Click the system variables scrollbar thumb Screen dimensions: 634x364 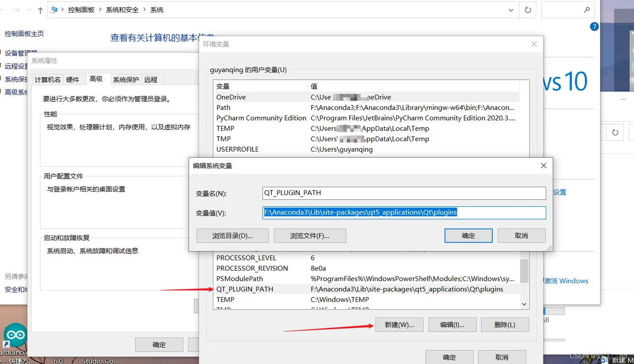click(524, 271)
